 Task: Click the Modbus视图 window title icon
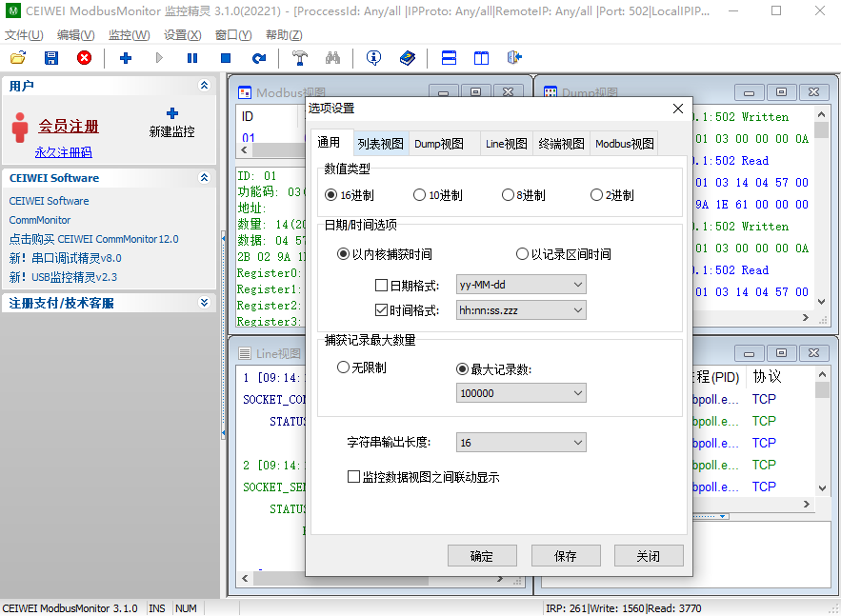coord(245,92)
